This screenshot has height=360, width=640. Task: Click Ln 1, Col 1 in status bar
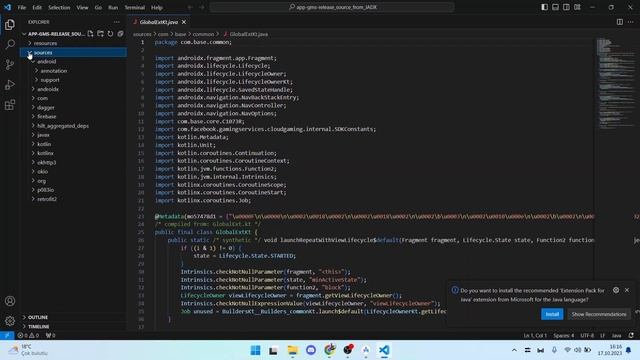pyautogui.click(x=535, y=336)
